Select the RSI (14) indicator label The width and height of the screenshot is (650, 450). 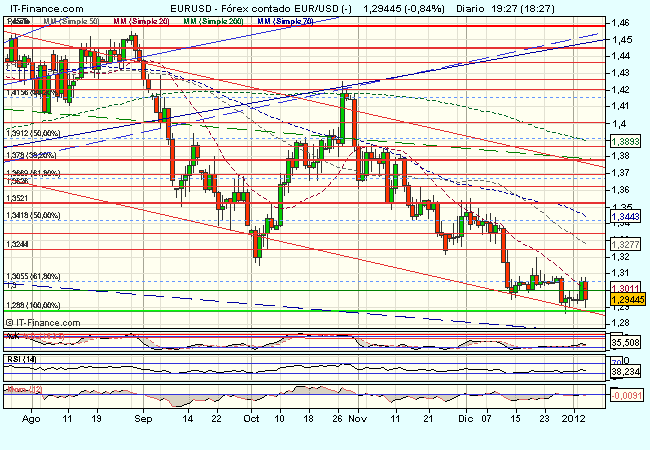coord(22,359)
